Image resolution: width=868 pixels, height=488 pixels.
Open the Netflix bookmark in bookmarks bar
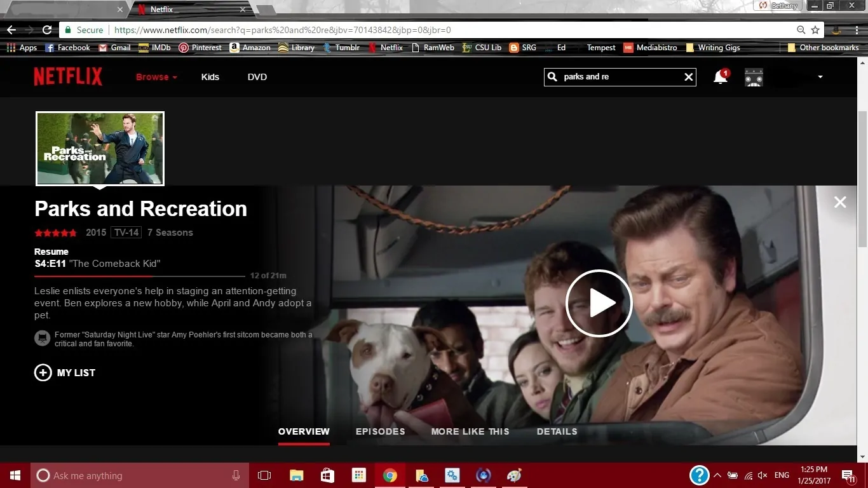[x=386, y=48]
